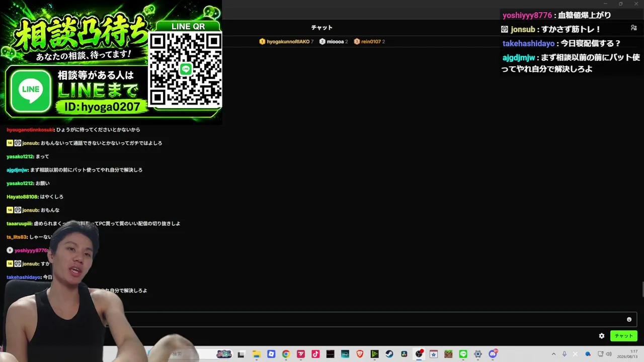Open Google Chrome from the taskbar
644x362 pixels.
286,354
